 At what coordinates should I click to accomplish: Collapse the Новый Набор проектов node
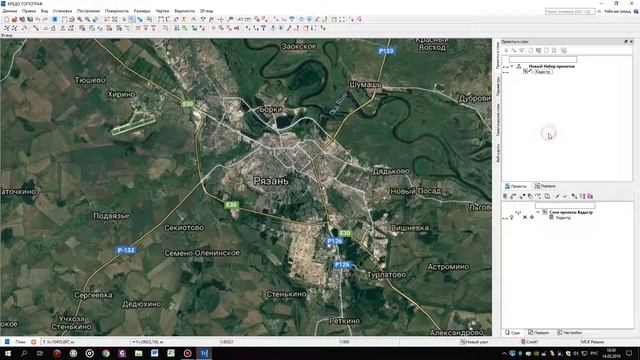[512, 66]
